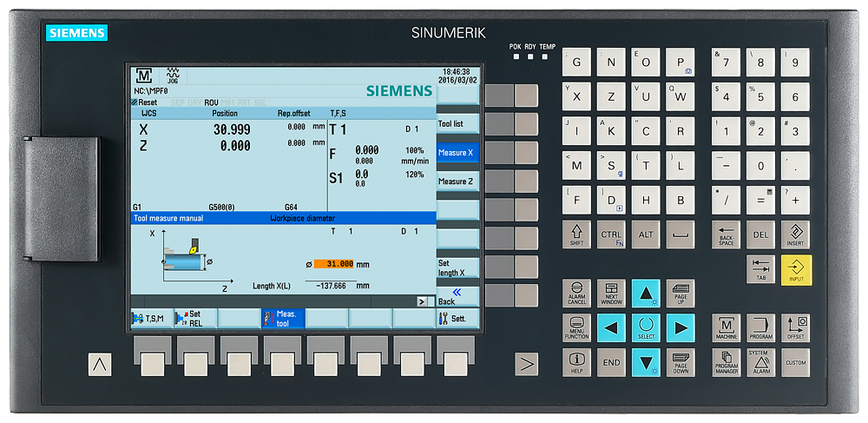The image size is (868, 423).
Task: Open the PROGRAM MANAGER key
Action: coord(726,361)
